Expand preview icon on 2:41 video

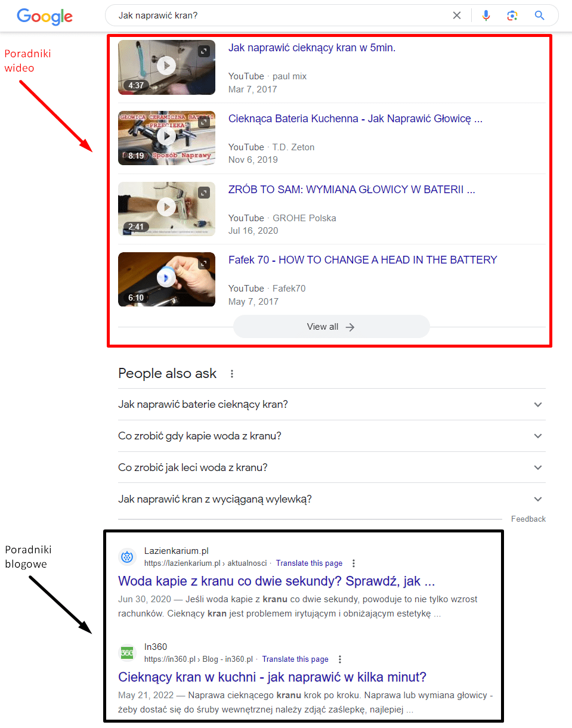204,193
